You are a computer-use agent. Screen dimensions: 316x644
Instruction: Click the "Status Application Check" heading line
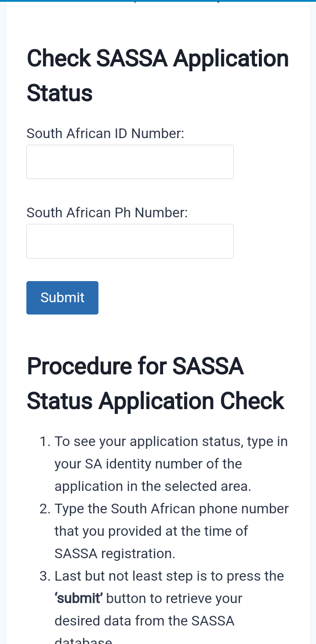(156, 401)
